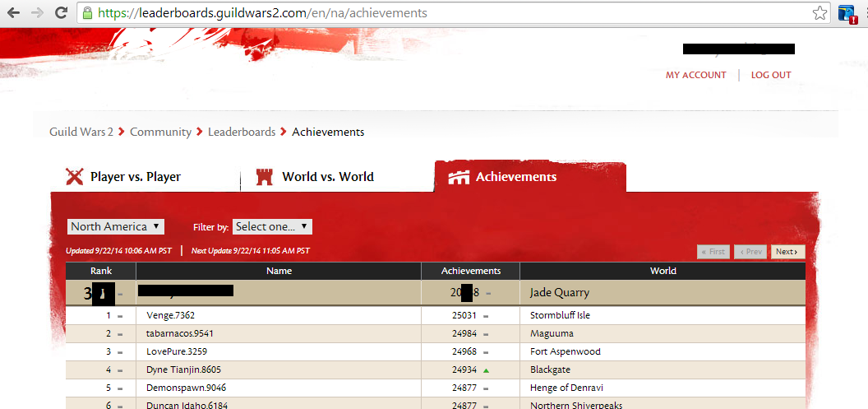
Task: Click the Achievements tab icon
Action: [x=459, y=178]
